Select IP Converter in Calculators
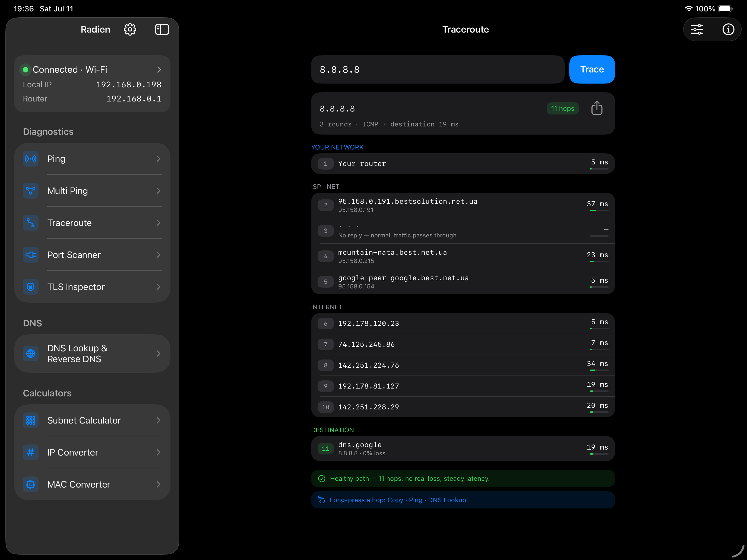 [92, 452]
